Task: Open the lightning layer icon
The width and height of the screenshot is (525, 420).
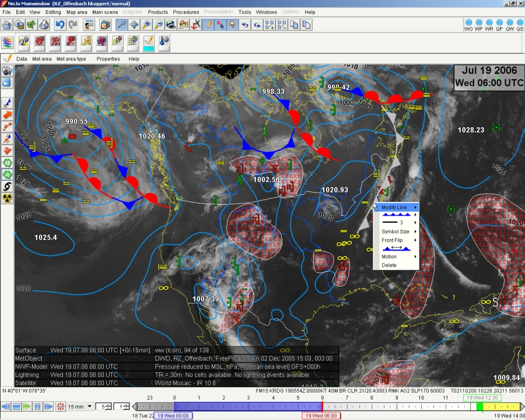Action: (x=117, y=43)
